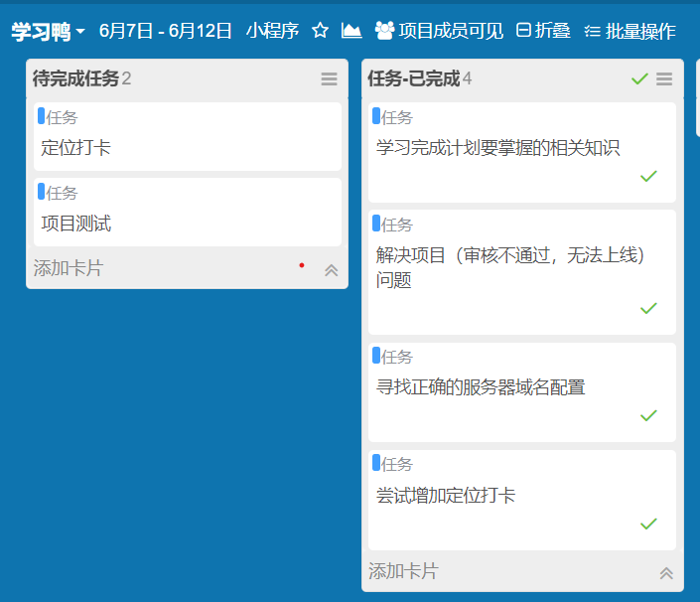This screenshot has height=602, width=700.
Task: Open the 待完成任务 list menu icon
Action: [x=329, y=79]
